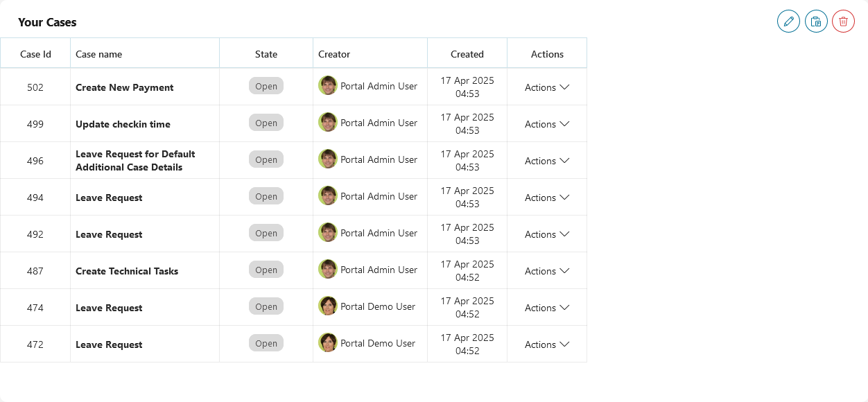Click the clipboard paste icon

(x=816, y=21)
